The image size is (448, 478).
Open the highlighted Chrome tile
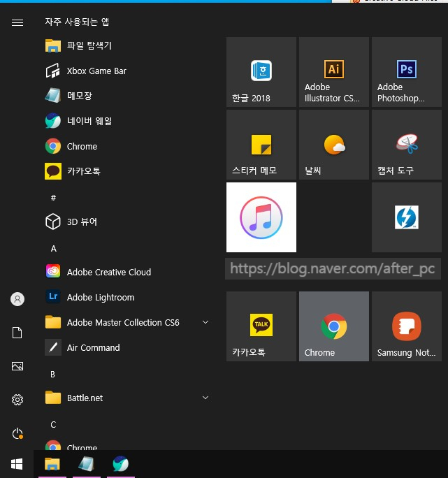334,326
